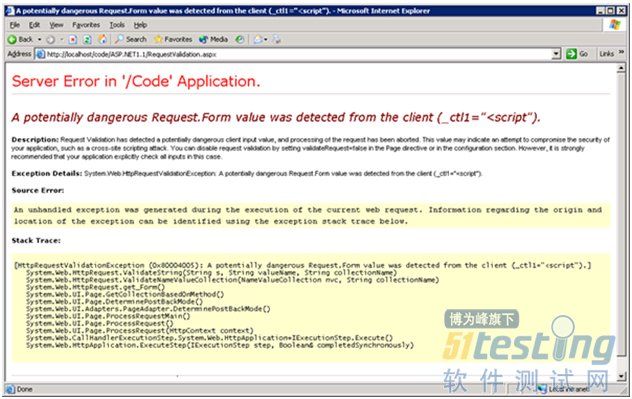Click the HttpRequest.get_Form() stack line
The height and width of the screenshot is (399, 632).
coord(96,287)
